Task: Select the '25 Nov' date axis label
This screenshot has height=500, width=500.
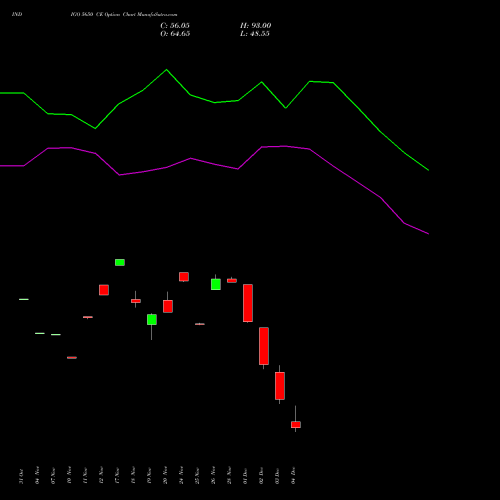Action: [x=197, y=476]
